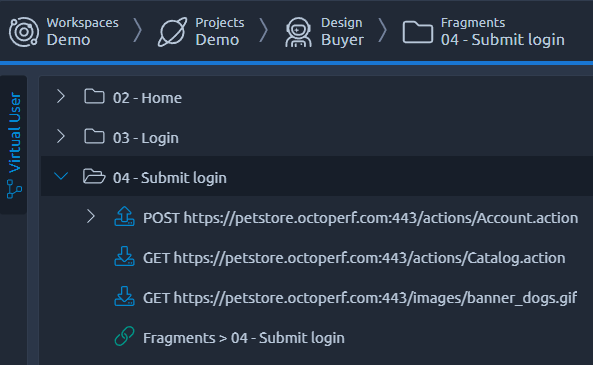Expand the 03 - Login folder
This screenshot has width=593, height=365.
(x=61, y=136)
